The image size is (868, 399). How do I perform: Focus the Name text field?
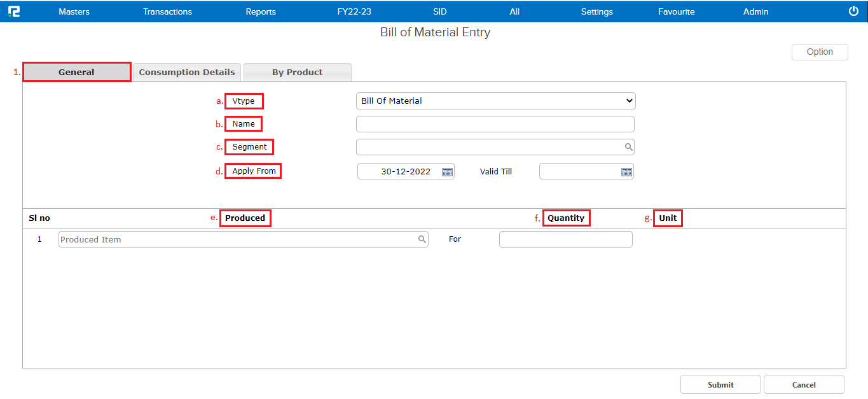[x=495, y=124]
